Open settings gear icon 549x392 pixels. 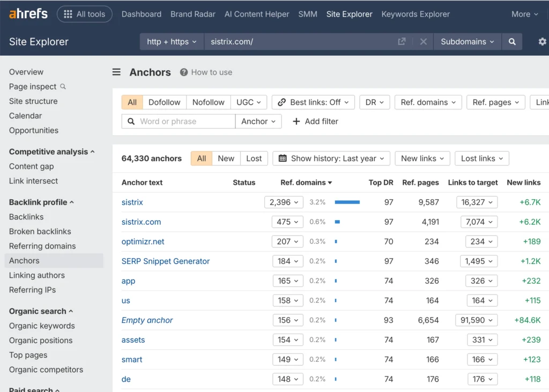(542, 42)
